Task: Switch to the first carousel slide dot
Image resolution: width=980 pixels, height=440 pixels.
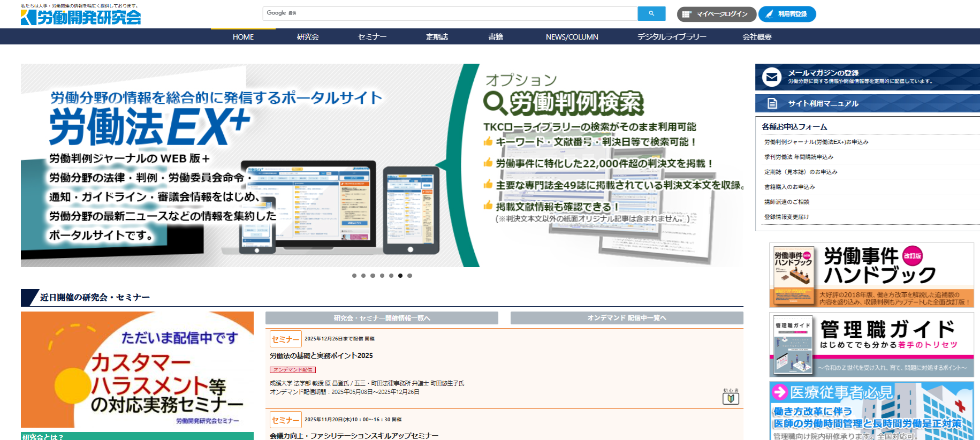Action: 354,276
